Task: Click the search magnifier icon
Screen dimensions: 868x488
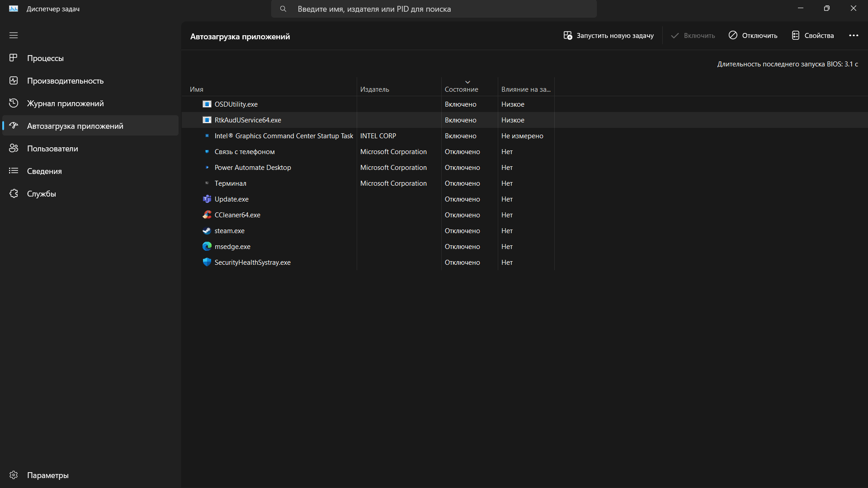Action: (283, 9)
